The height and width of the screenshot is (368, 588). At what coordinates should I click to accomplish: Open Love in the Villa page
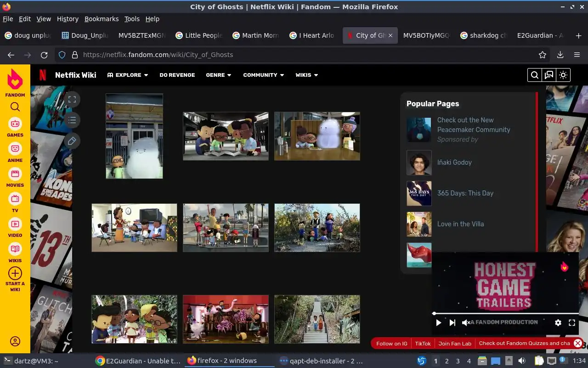(x=460, y=224)
